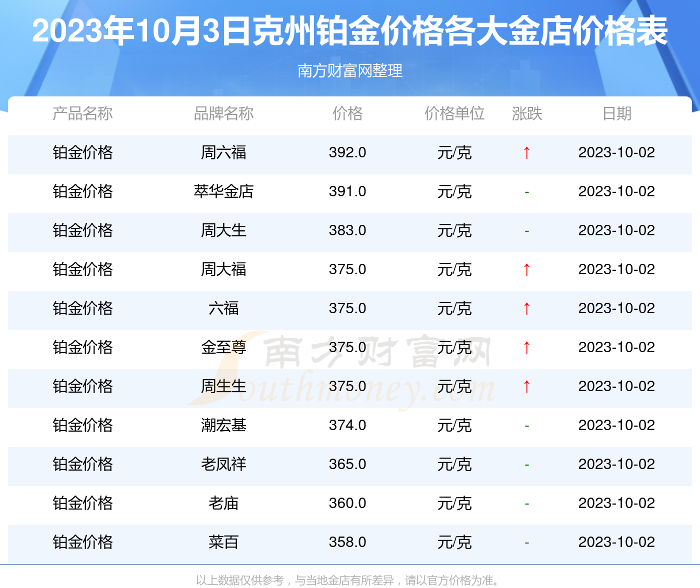This screenshot has height=588, width=700.
Task: Select the brand name 老凤祥
Action: point(223,465)
